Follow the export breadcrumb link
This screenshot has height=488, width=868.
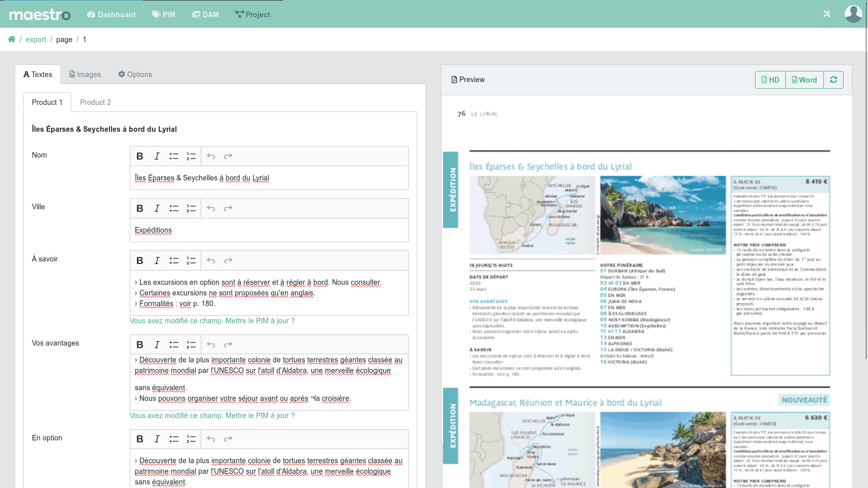(36, 40)
